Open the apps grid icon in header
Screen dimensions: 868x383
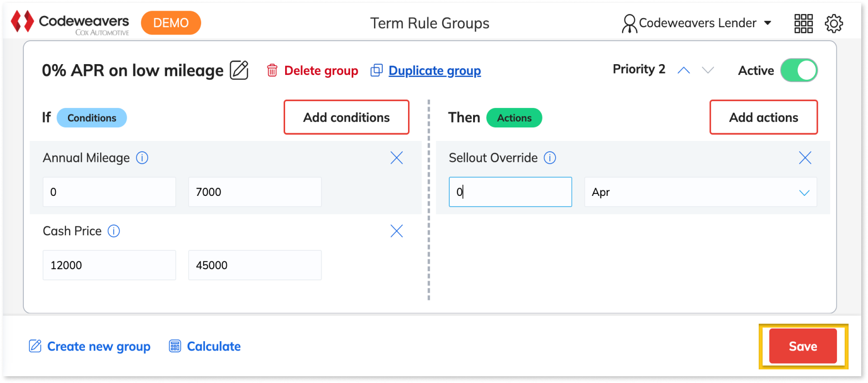(803, 23)
